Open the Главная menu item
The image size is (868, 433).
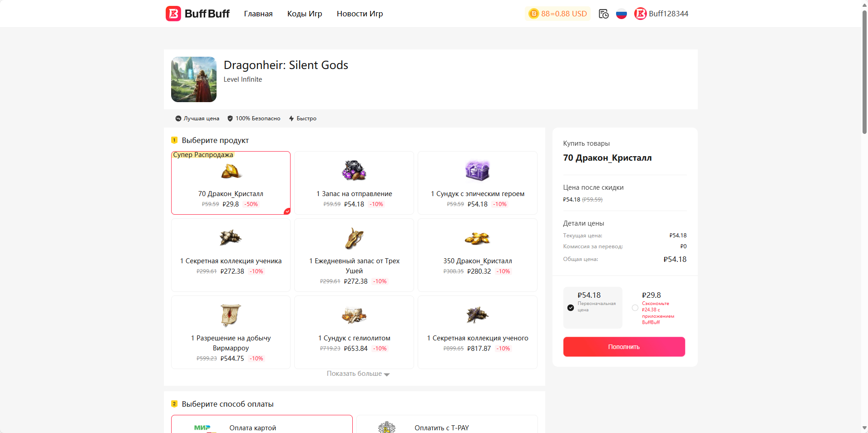coord(258,14)
